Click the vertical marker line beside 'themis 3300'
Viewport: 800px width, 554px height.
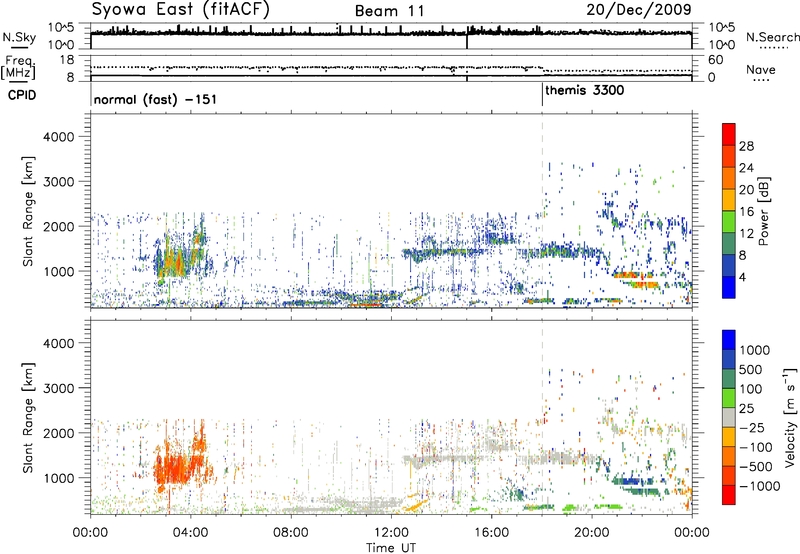tap(542, 96)
